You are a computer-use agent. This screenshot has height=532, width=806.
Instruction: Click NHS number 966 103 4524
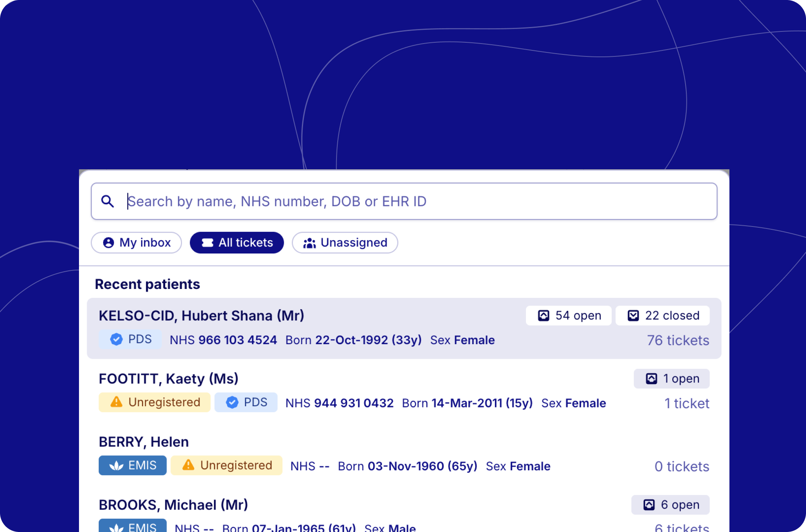(x=237, y=340)
